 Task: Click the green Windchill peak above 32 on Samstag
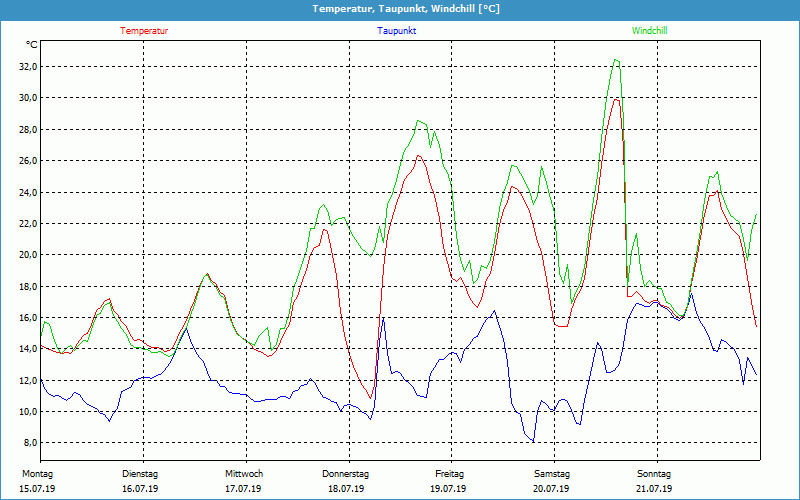[616, 60]
